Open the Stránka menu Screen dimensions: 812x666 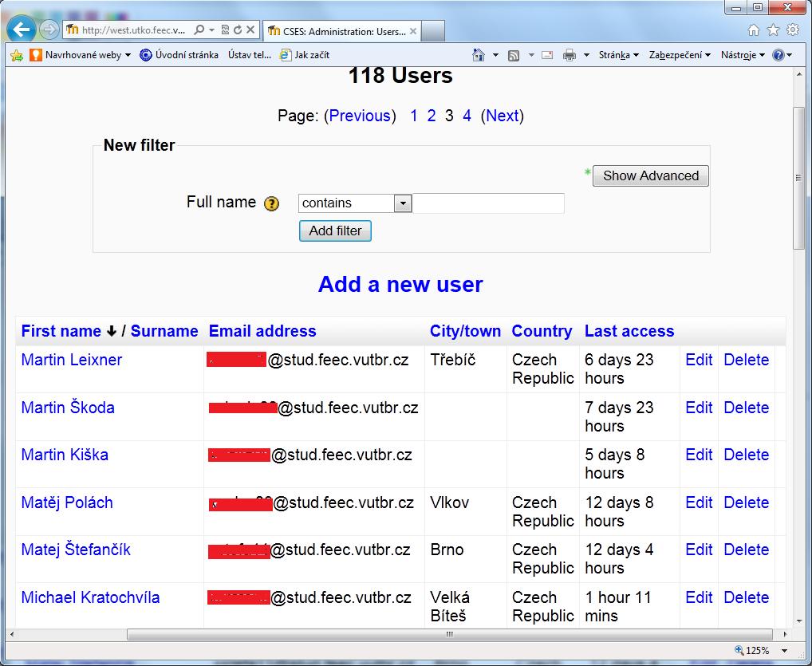(x=619, y=55)
